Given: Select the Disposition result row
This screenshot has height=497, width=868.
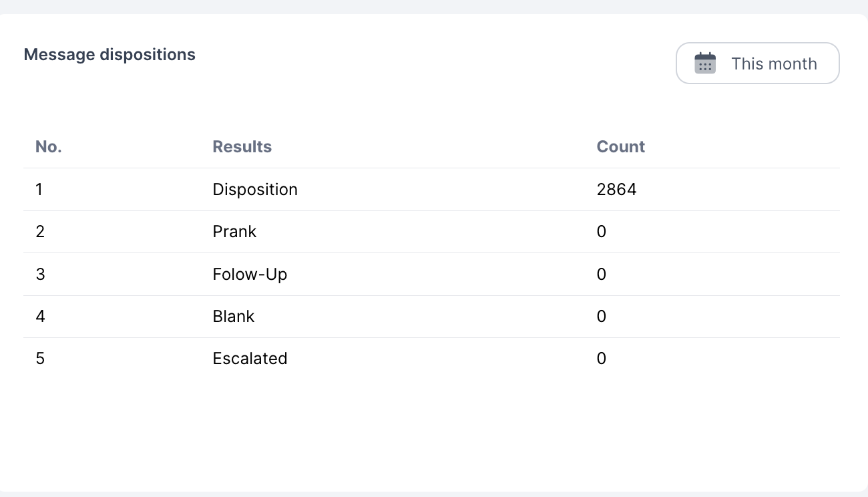Looking at the screenshot, I should click(x=255, y=190).
